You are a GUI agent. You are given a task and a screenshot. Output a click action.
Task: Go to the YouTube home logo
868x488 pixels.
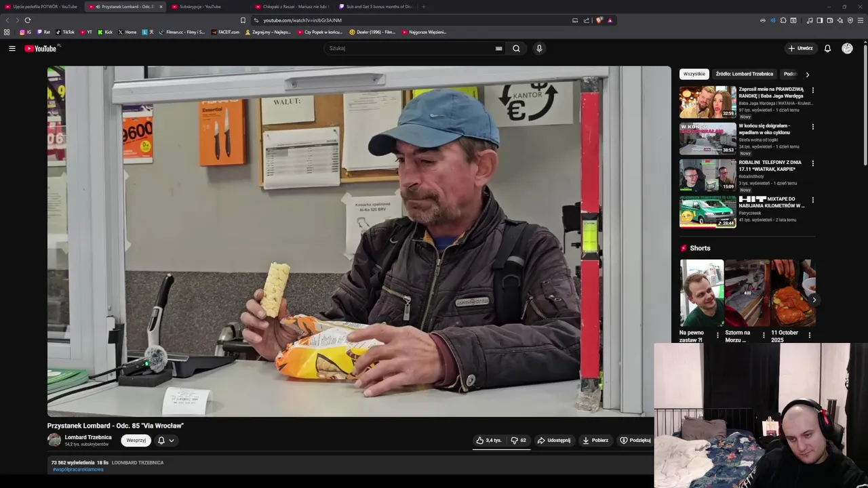click(x=41, y=48)
